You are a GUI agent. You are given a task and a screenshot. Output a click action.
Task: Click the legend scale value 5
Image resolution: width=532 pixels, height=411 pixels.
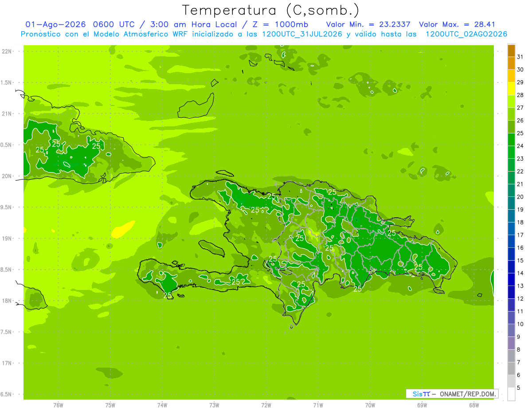click(x=519, y=388)
